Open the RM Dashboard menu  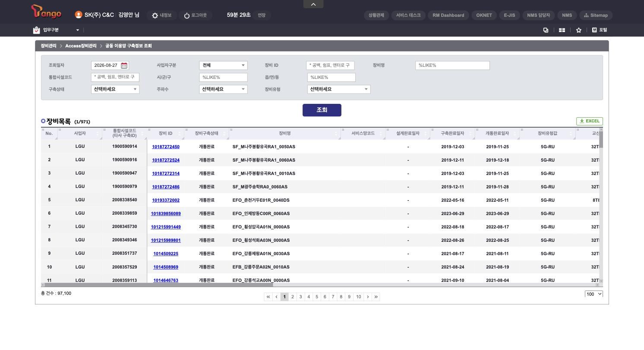coord(448,16)
